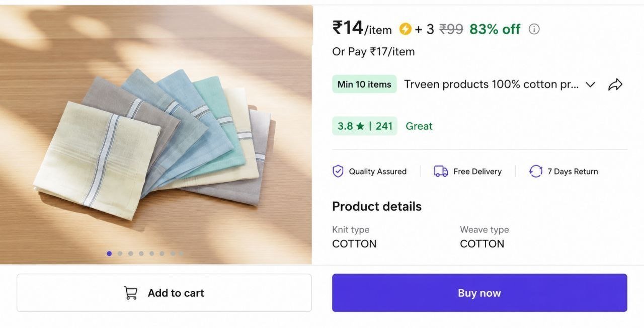Click the rating star icon
The width and height of the screenshot is (644, 328).
click(360, 126)
